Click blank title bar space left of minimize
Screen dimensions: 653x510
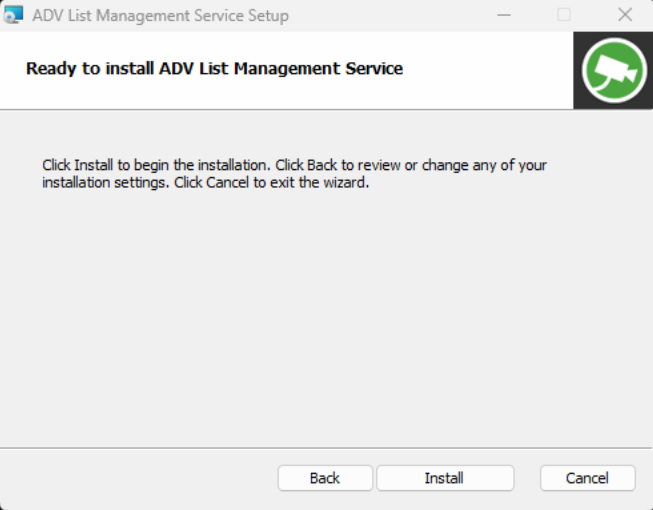point(400,15)
